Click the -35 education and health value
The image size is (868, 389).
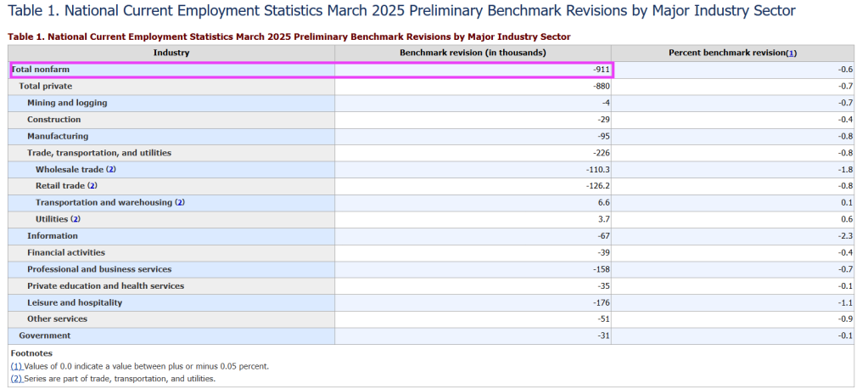pyautogui.click(x=603, y=286)
